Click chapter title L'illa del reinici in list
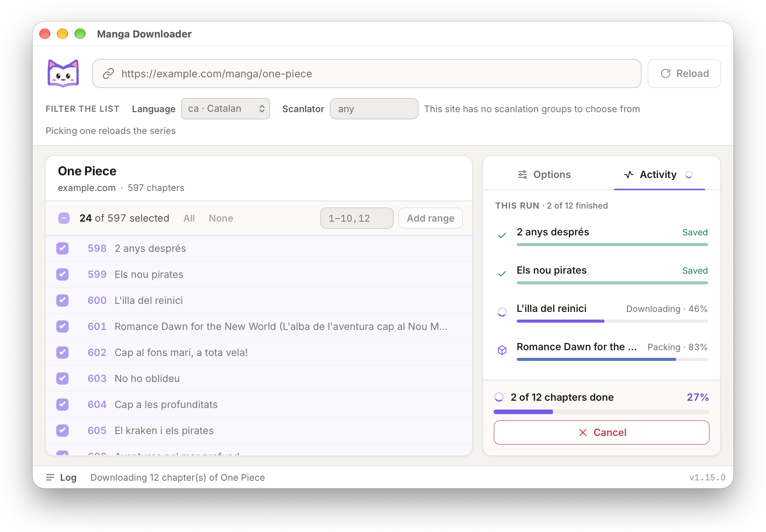The height and width of the screenshot is (532, 766). click(x=149, y=300)
